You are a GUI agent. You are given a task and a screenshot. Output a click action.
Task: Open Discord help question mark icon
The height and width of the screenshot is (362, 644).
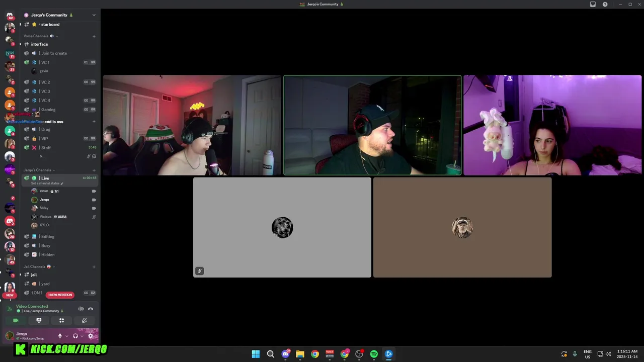pyautogui.click(x=605, y=4)
